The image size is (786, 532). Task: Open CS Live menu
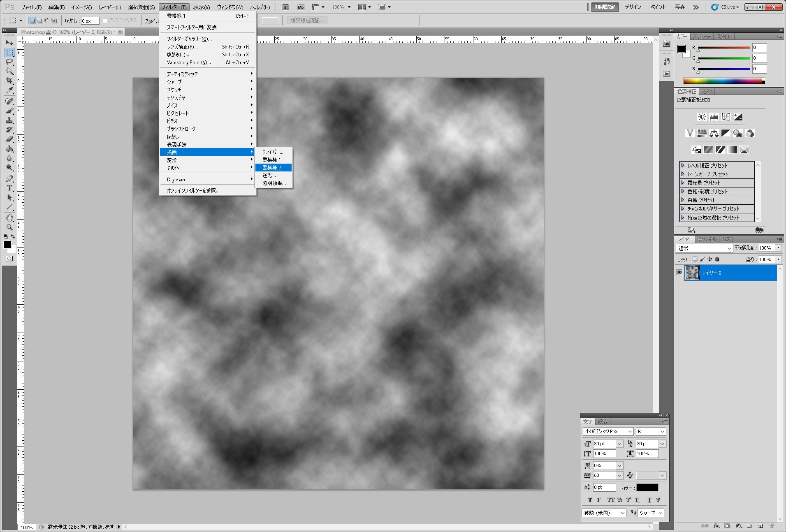point(726,7)
